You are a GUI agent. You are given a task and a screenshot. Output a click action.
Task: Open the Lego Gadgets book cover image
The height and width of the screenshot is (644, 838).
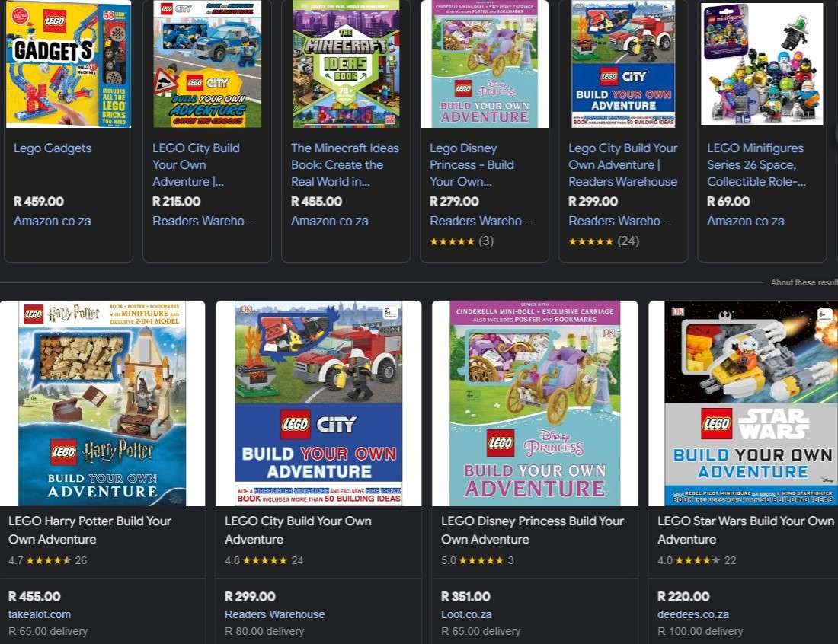(x=69, y=64)
